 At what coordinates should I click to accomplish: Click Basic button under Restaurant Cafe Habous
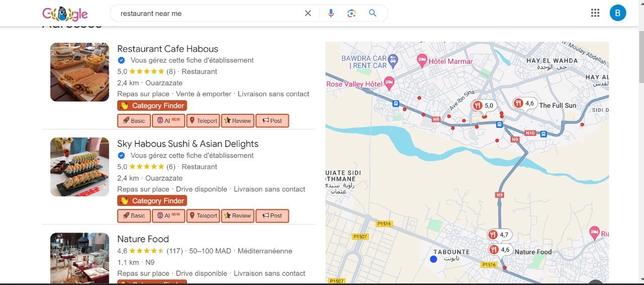(x=134, y=121)
